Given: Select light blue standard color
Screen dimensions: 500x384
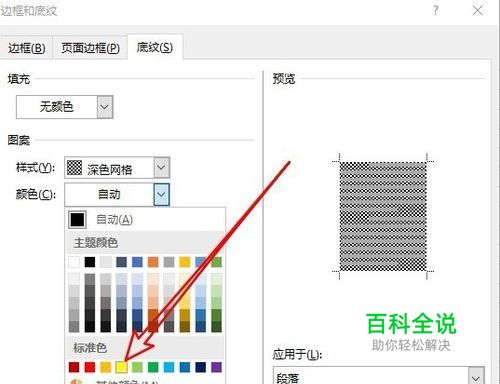Looking at the screenshot, I should pyautogui.click(x=169, y=367).
